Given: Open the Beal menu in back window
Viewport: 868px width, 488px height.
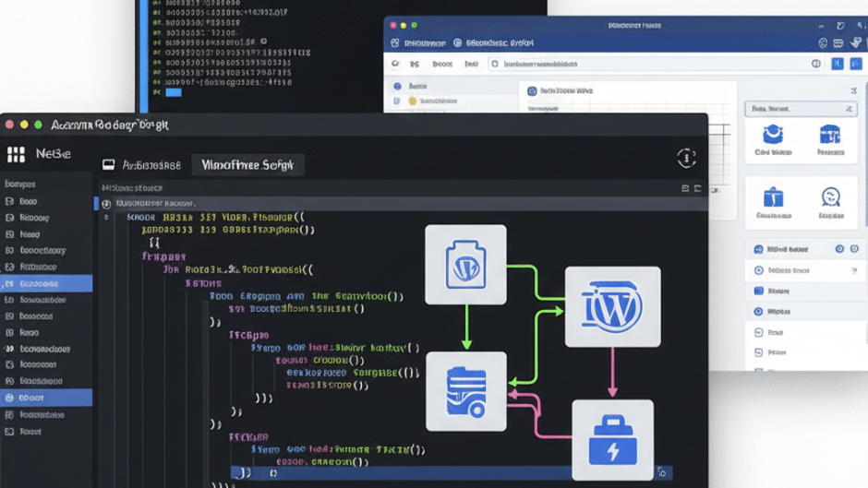Looking at the screenshot, I should 471,65.
